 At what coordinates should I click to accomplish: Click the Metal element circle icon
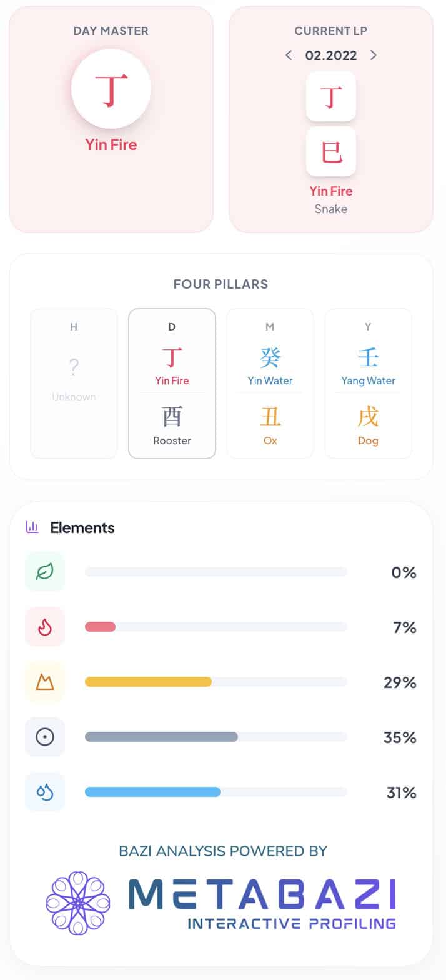45,737
